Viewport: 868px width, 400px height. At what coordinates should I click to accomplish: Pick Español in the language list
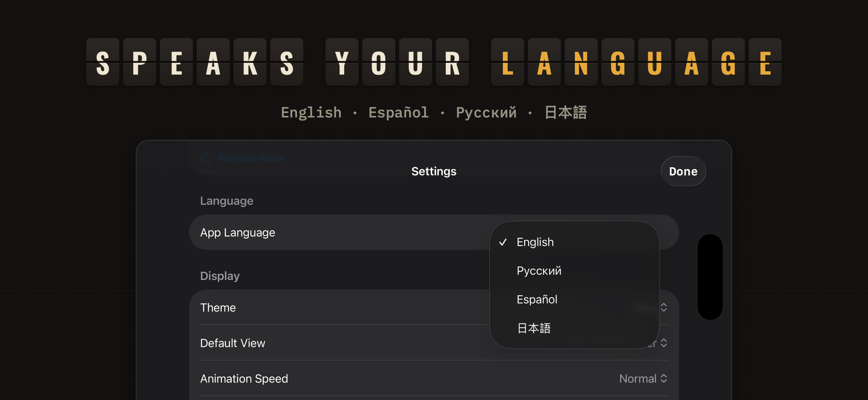pyautogui.click(x=574, y=299)
